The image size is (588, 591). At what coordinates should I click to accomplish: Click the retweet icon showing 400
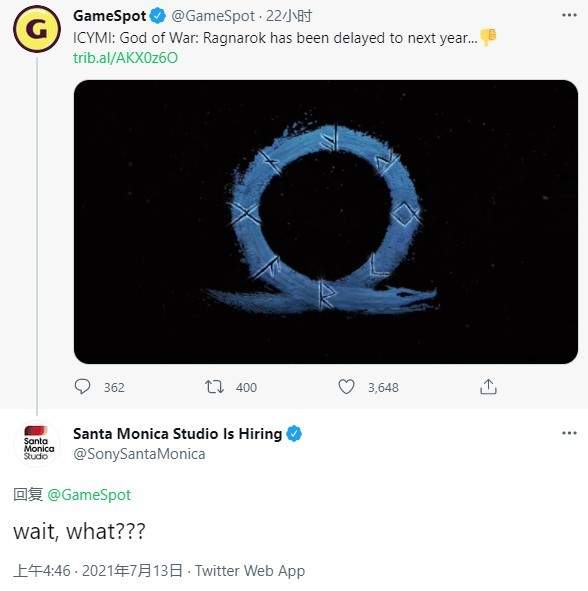(x=214, y=387)
